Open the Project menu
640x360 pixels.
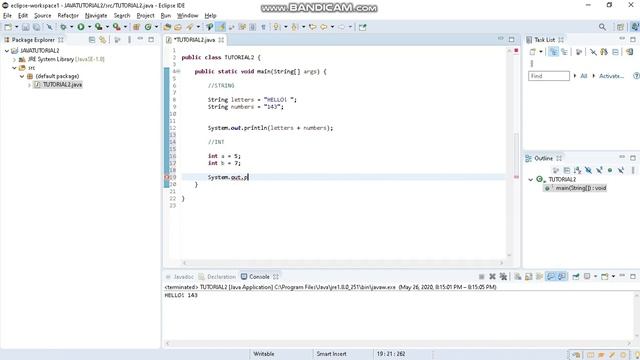[x=145, y=16]
